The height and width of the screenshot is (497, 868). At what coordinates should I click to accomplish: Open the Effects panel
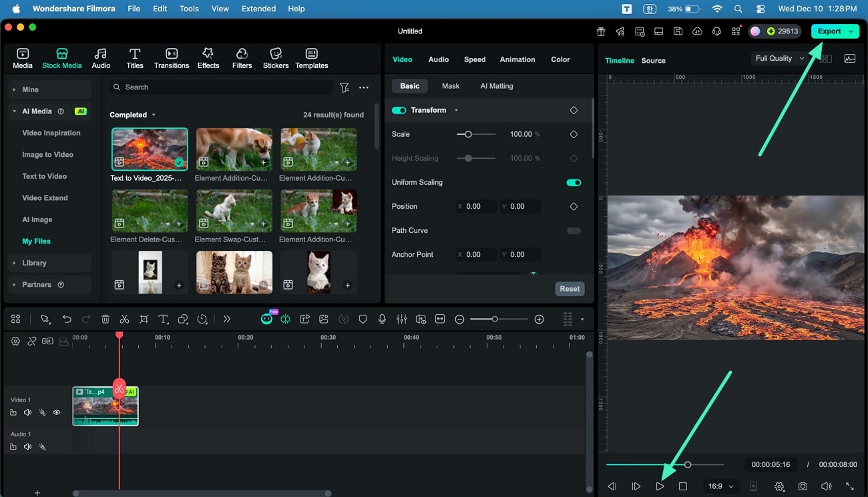coord(208,58)
